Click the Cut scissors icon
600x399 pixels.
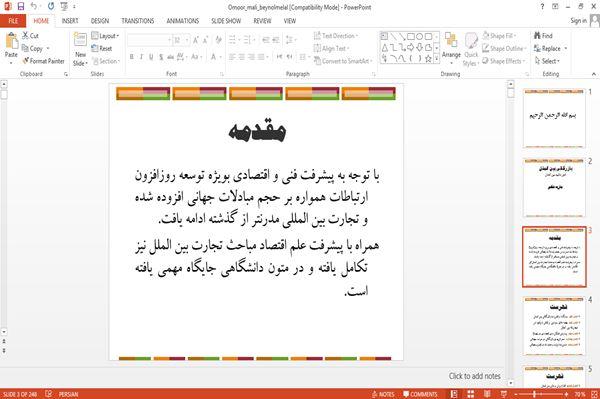[25, 36]
